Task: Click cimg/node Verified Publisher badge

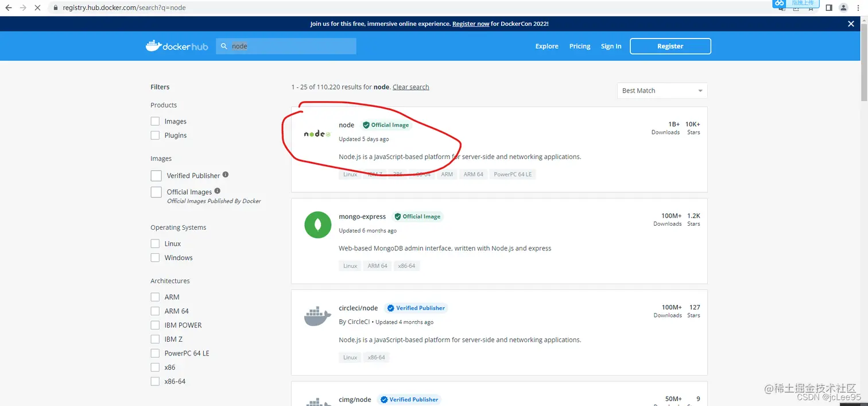Action: [409, 399]
